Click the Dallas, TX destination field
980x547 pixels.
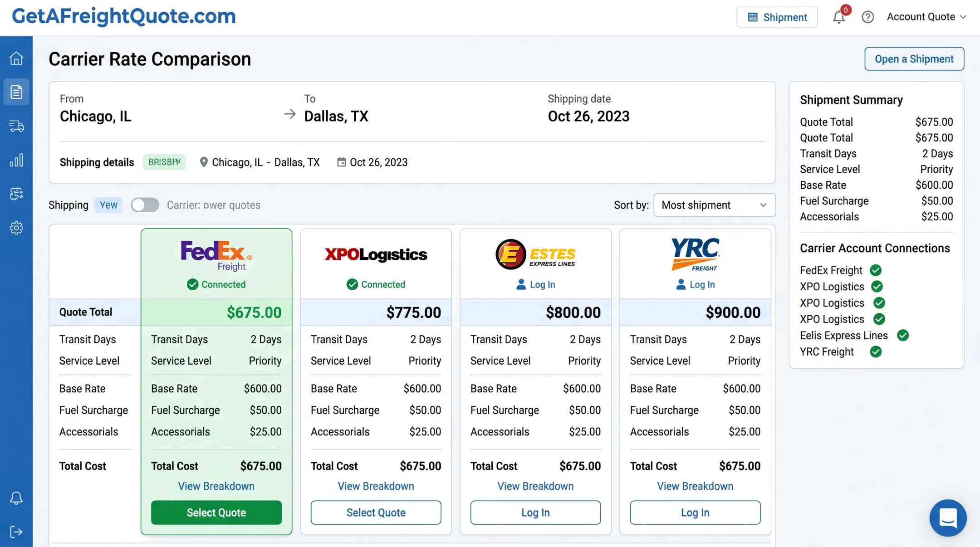(x=336, y=116)
